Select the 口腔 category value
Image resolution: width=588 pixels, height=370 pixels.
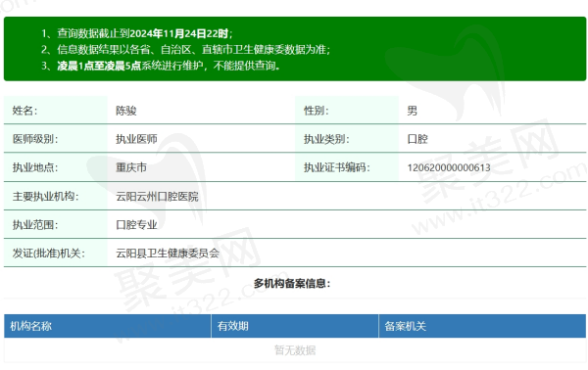(x=417, y=139)
